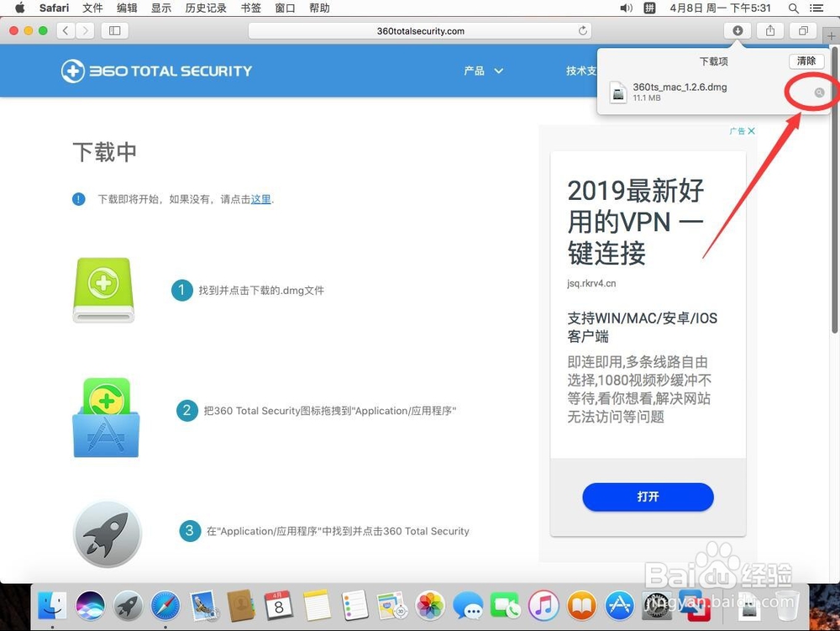Click the Launchpad rocket illustration on page
840x631 pixels.
click(x=108, y=534)
